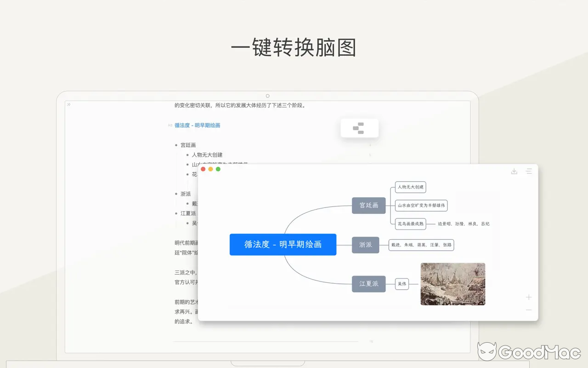Click the H2 heading level marker
The height and width of the screenshot is (368, 588).
(170, 125)
